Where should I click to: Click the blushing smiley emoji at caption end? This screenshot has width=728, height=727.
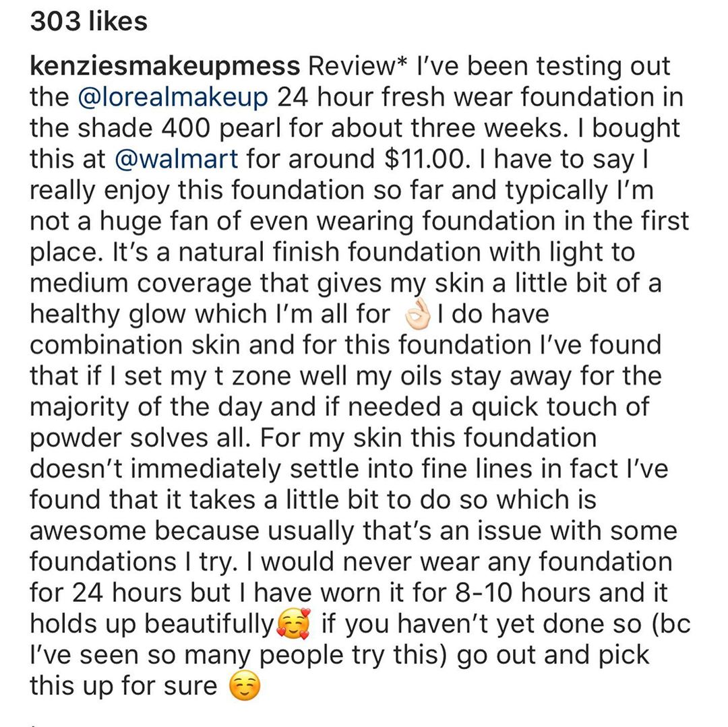pyautogui.click(x=245, y=687)
